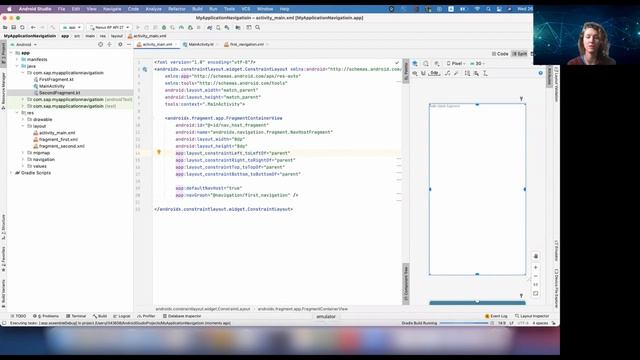This screenshot has width=640, height=360.
Task: Click the lightbulb intention icon in gutter
Action: pos(159,152)
